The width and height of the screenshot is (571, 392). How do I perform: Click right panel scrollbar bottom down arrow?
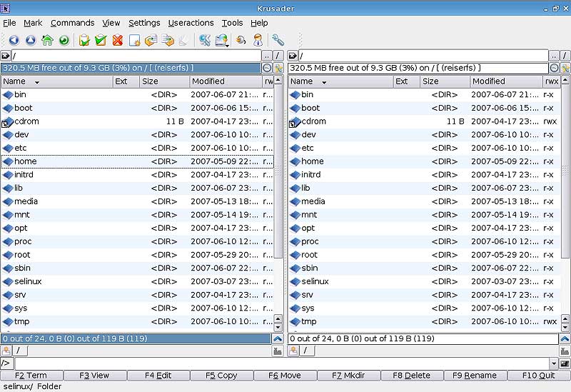click(x=565, y=327)
